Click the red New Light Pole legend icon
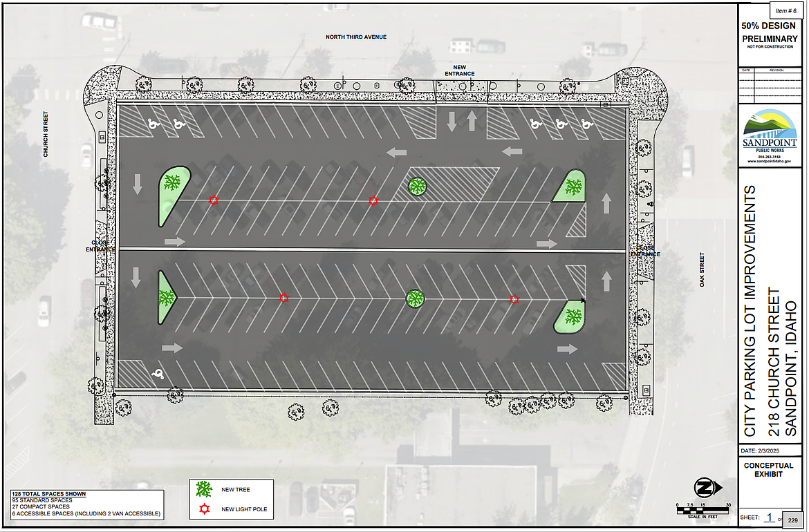 click(203, 509)
